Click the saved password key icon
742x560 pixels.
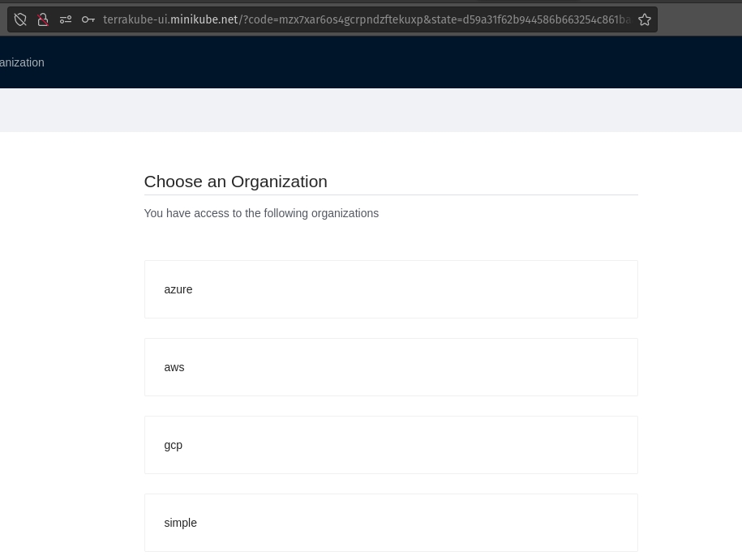[x=88, y=19]
